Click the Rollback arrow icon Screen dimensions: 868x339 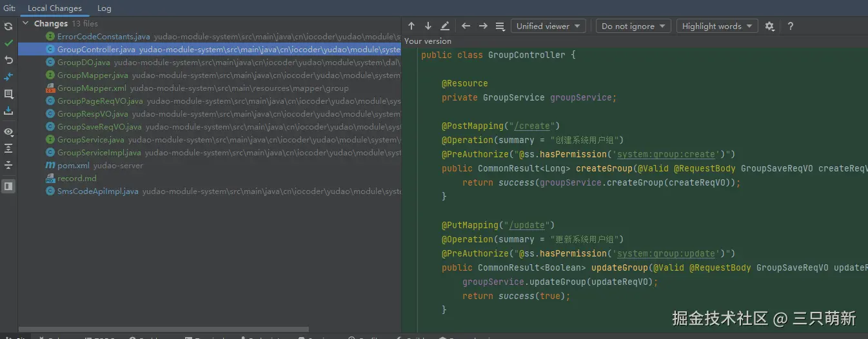click(8, 60)
